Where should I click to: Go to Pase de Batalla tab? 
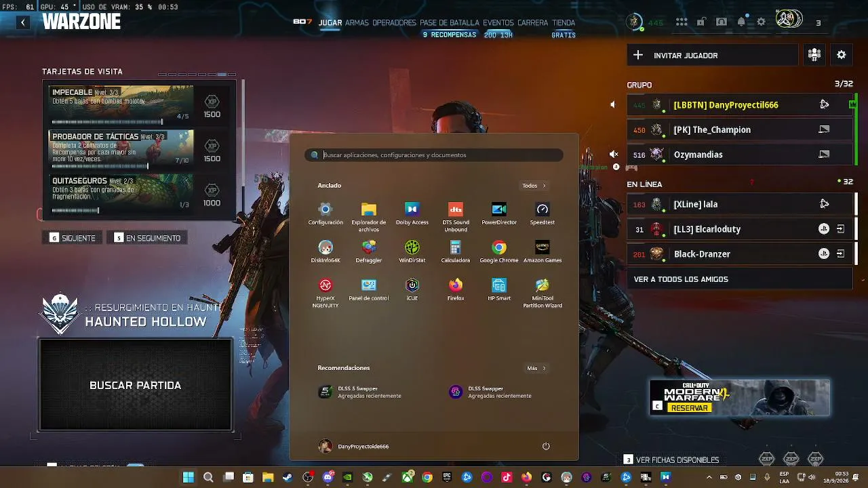[x=450, y=23]
